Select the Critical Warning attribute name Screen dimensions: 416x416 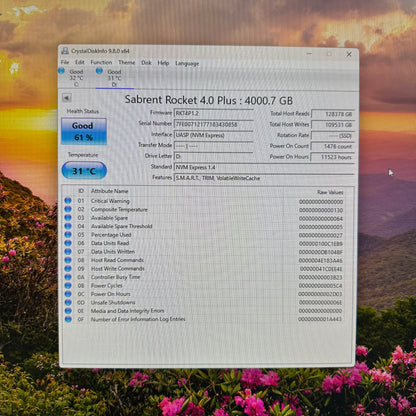tap(110, 201)
